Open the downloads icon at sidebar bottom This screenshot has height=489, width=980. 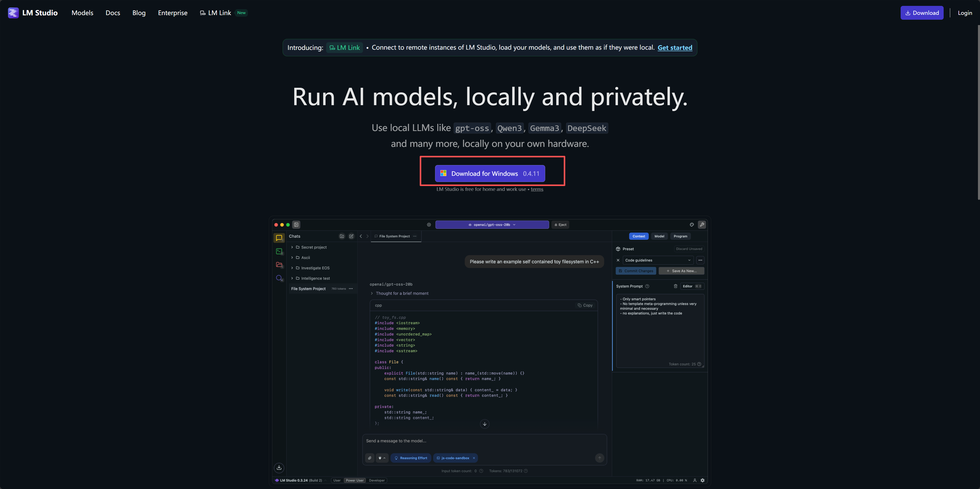279,468
